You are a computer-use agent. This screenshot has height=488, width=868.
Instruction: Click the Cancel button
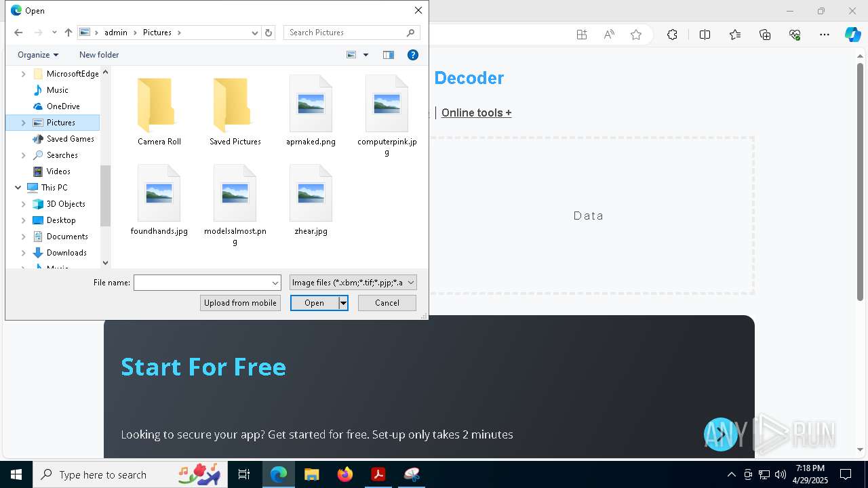387,303
